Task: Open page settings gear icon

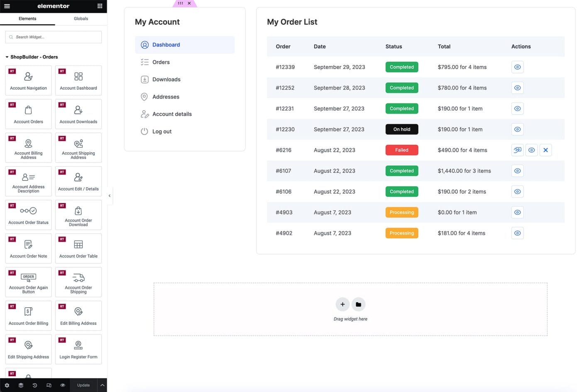Action: pyautogui.click(x=7, y=385)
